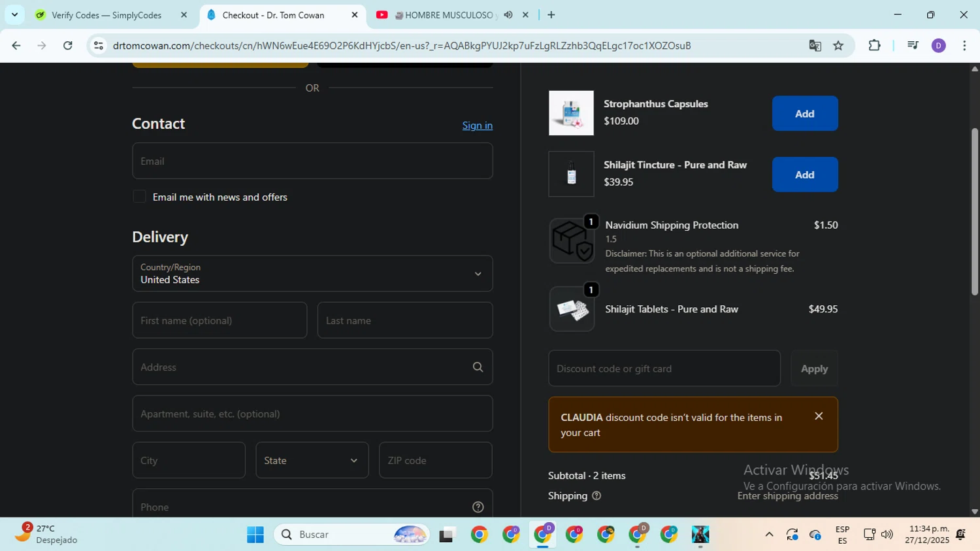Click the page vertical scrollbar thumb
This screenshot has width=980, height=551.
click(975, 211)
